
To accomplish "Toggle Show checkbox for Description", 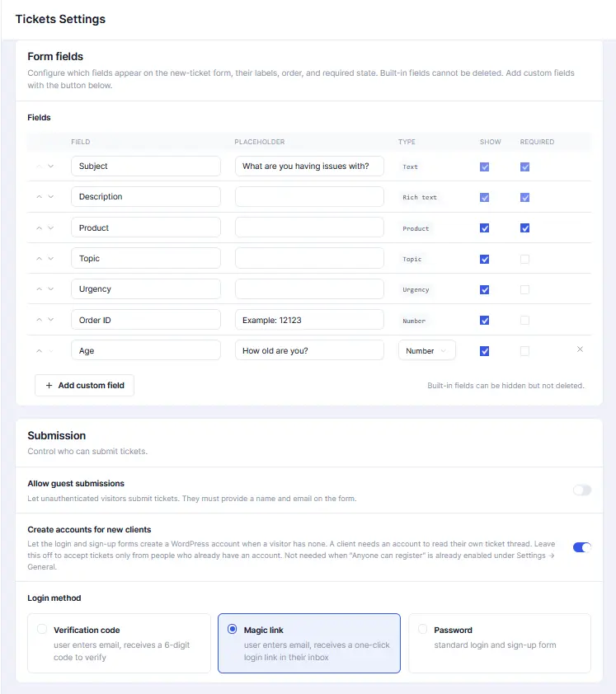I will (485, 197).
